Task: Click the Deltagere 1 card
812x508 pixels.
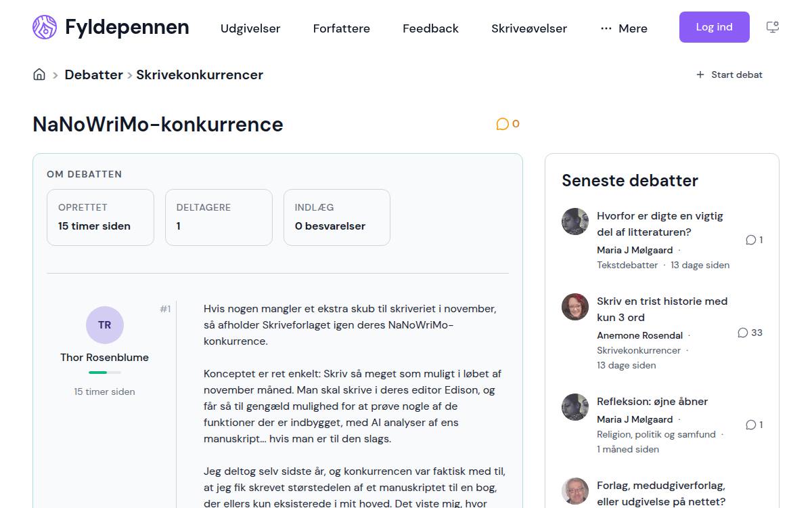Action: [219, 217]
